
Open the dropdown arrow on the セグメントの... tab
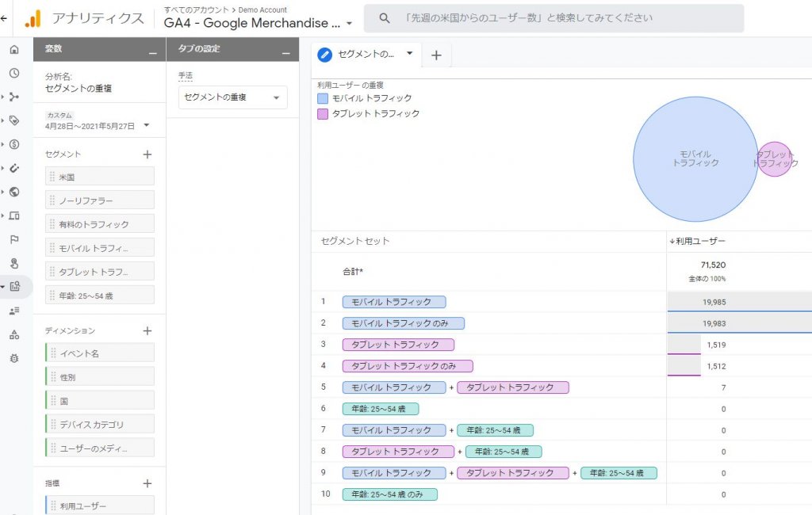pos(410,53)
